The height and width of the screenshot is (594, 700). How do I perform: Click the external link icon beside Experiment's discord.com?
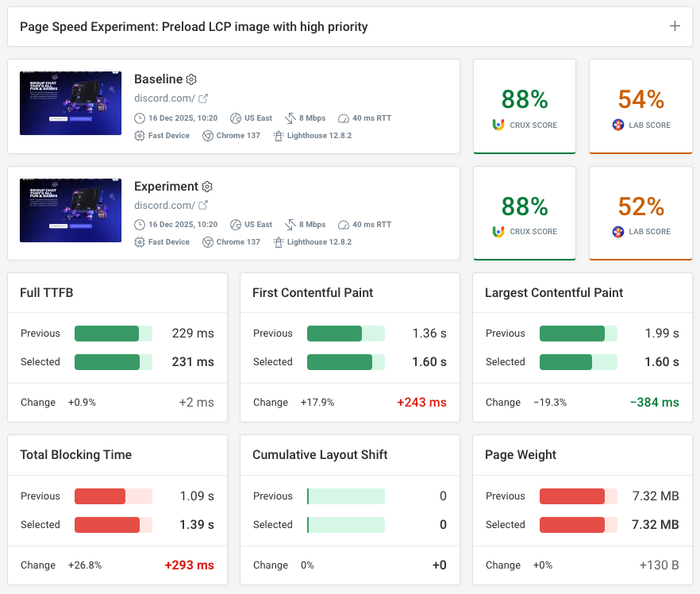[203, 205]
